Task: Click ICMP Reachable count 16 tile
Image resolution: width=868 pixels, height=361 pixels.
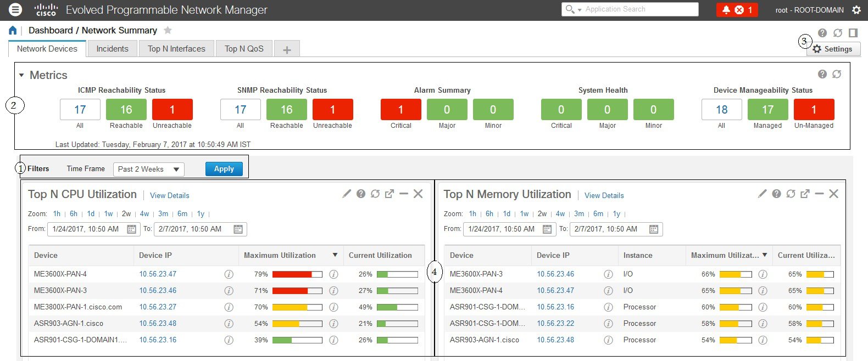Action: click(x=126, y=110)
